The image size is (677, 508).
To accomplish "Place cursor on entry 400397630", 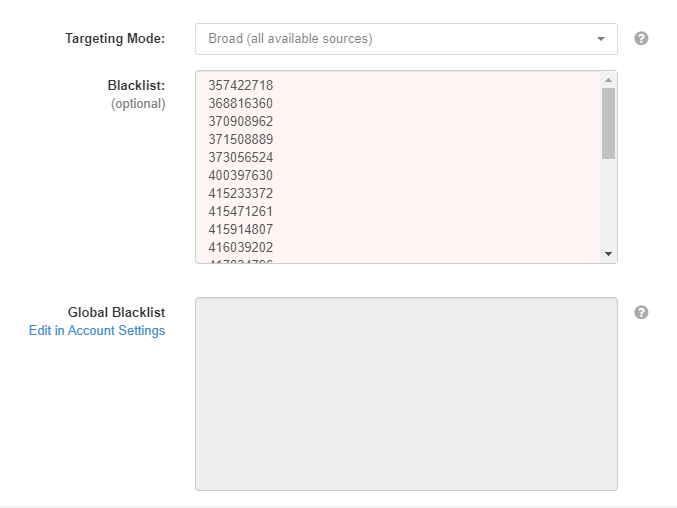I will click(x=241, y=176).
